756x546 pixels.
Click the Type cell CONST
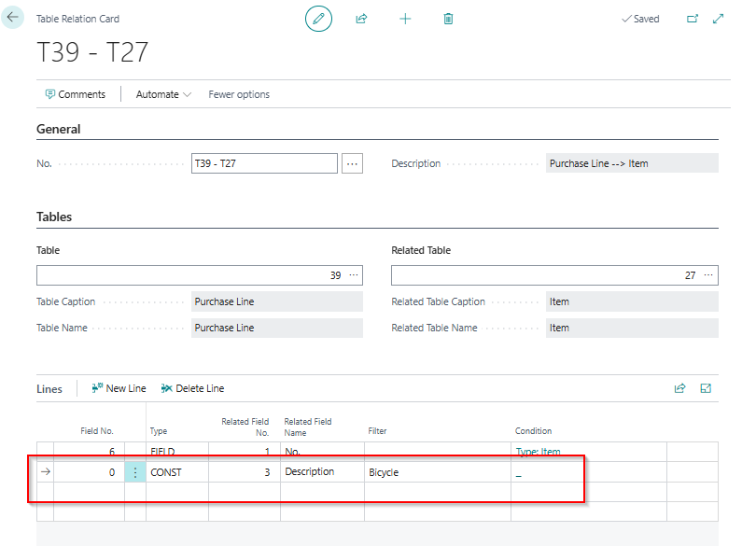tap(177, 472)
